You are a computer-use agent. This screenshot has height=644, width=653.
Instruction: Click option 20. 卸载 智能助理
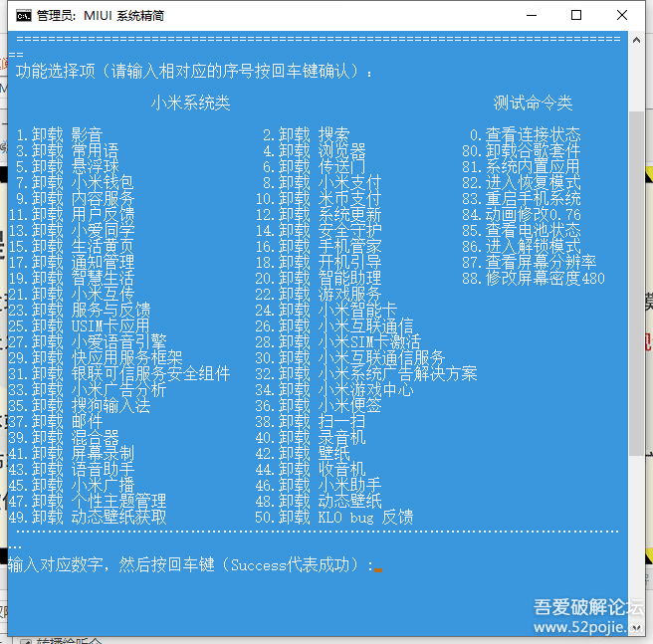[x=319, y=278]
